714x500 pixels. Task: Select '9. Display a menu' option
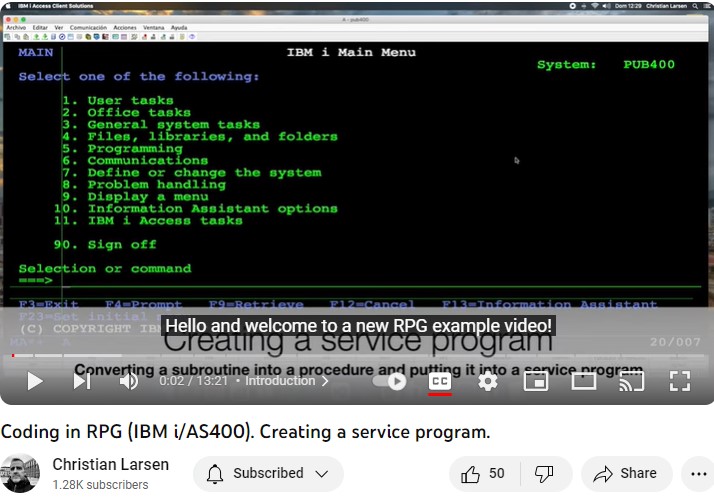135,197
